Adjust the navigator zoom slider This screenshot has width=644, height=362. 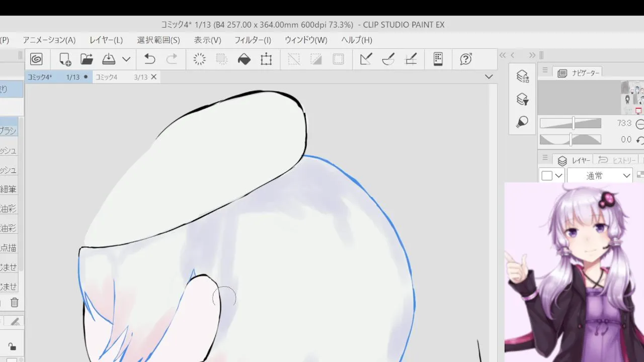571,123
